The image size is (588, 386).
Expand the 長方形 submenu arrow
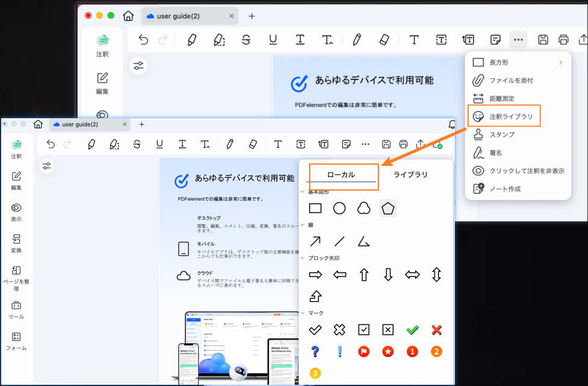tap(560, 62)
